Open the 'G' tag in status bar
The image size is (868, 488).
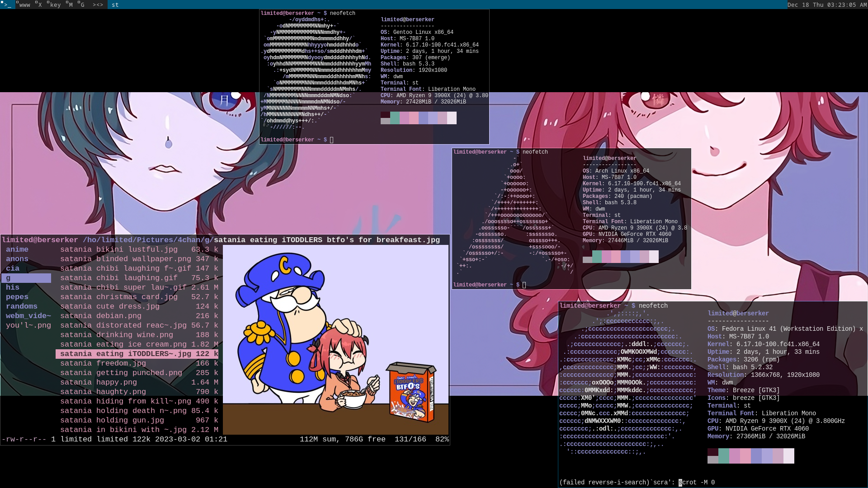point(82,5)
